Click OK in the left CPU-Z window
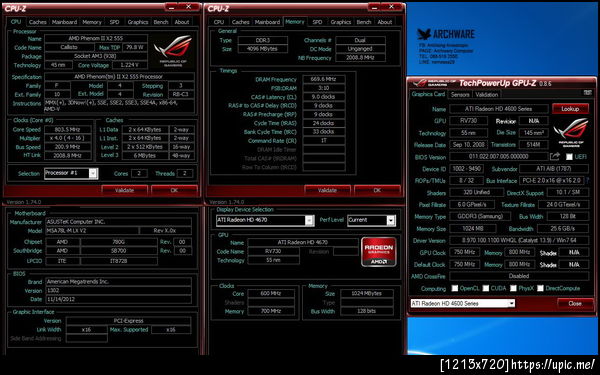The image size is (600, 375). 174,190
